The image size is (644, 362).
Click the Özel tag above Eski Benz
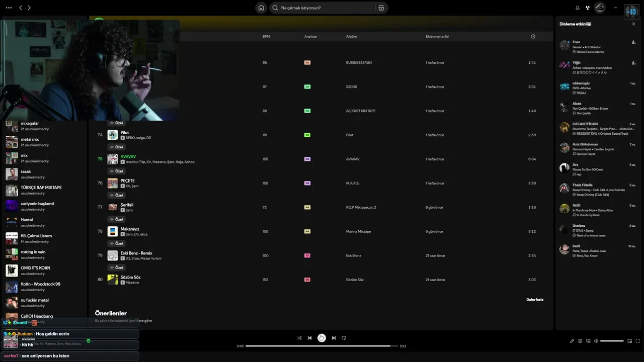(x=117, y=243)
